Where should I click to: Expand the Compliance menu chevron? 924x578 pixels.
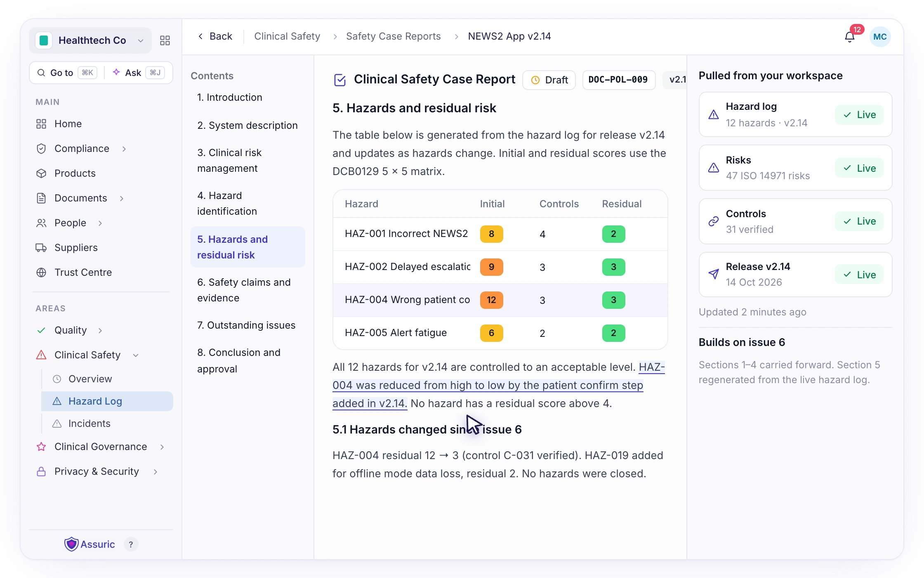click(124, 149)
